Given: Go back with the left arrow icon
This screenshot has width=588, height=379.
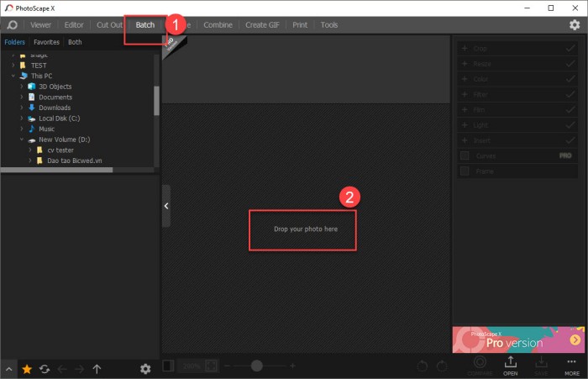Looking at the screenshot, I should click(x=62, y=369).
